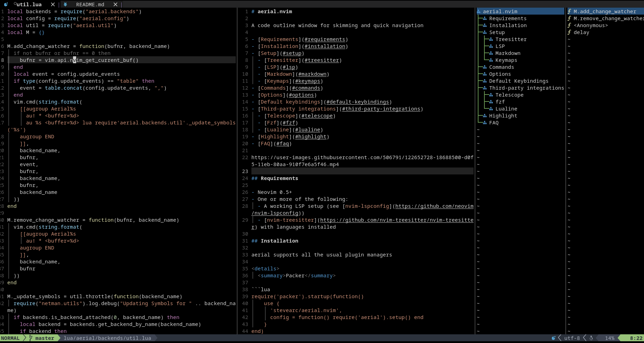Click the NORMAL mode segment in statusline
644x343 pixels.
[x=10, y=338]
